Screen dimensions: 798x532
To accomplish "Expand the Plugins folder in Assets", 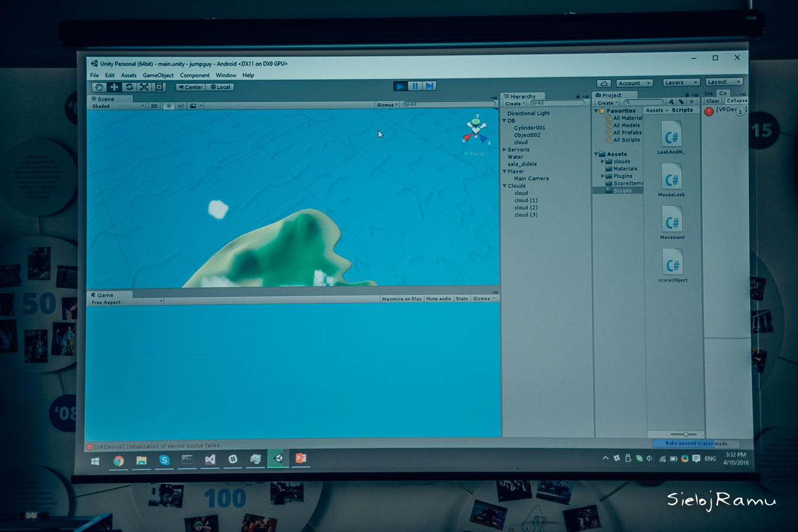I will pyautogui.click(x=603, y=176).
